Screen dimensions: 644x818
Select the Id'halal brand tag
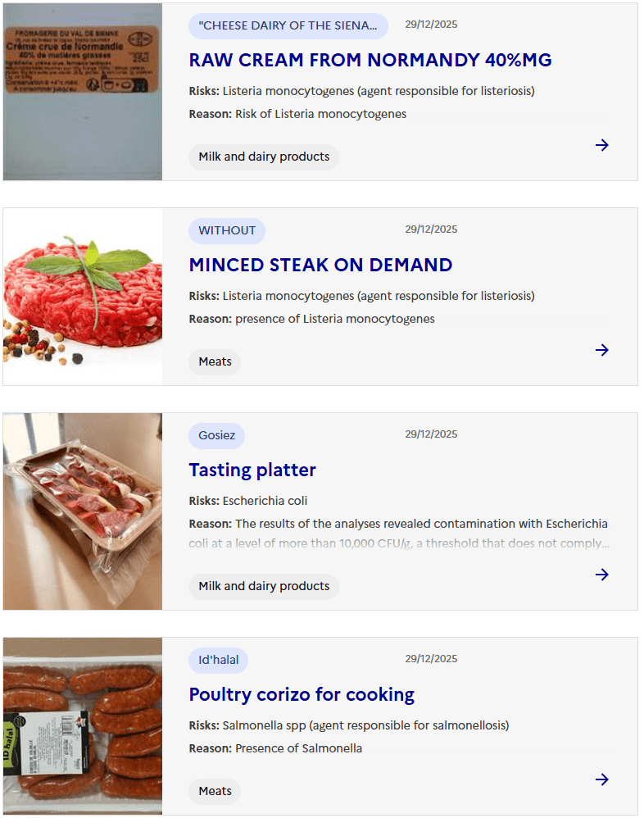click(x=218, y=660)
